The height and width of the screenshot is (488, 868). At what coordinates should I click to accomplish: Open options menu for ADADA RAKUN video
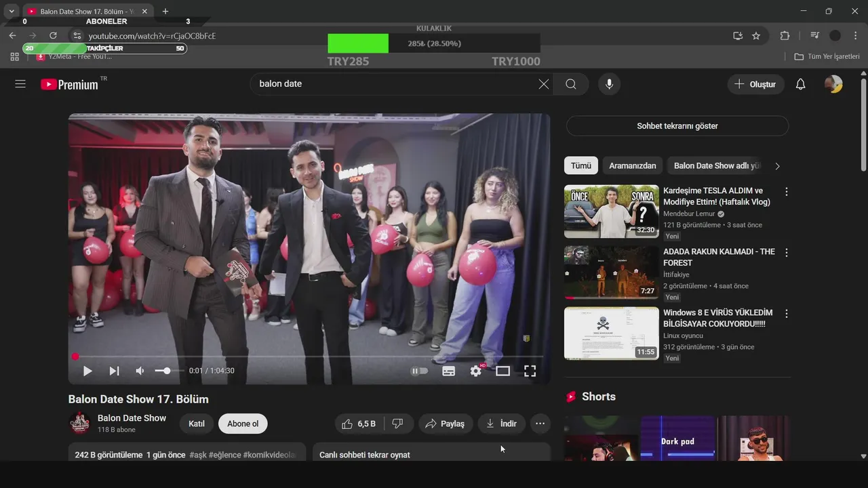pyautogui.click(x=787, y=253)
